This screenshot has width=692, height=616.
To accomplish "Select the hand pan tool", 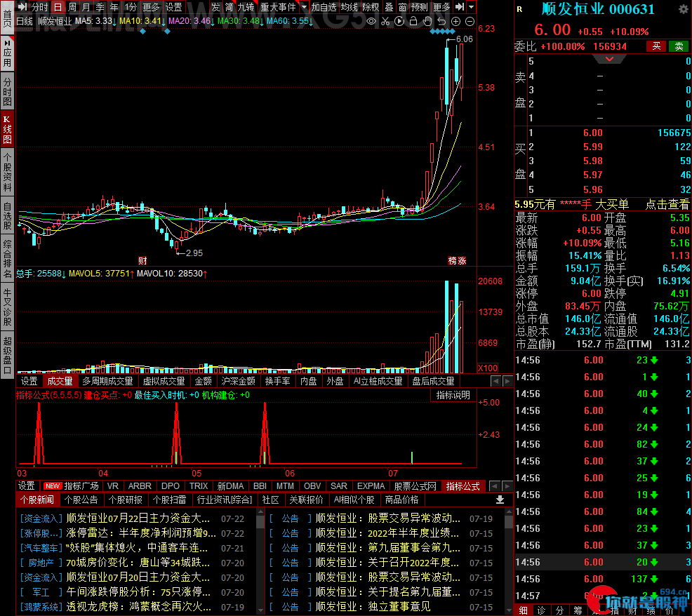I will click(x=427, y=21).
